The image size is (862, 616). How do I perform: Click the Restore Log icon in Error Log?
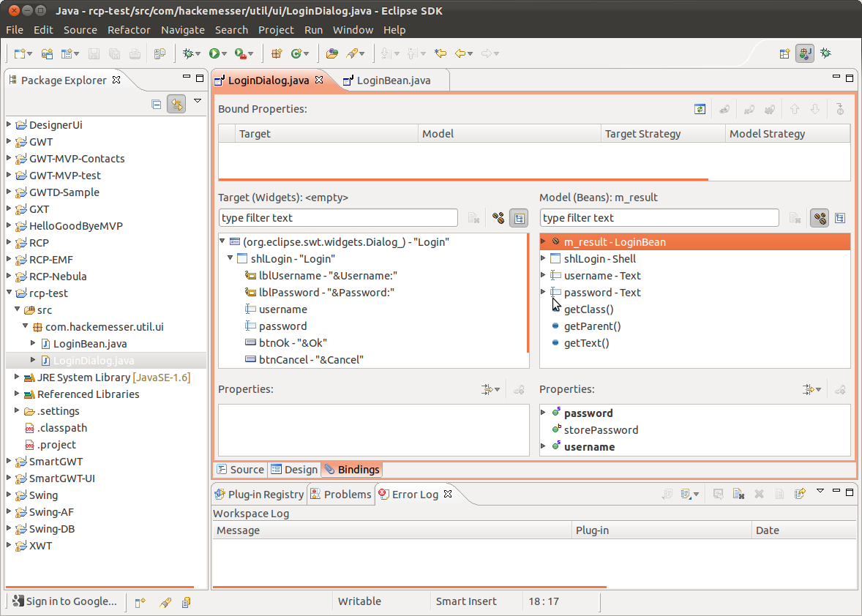tap(800, 494)
